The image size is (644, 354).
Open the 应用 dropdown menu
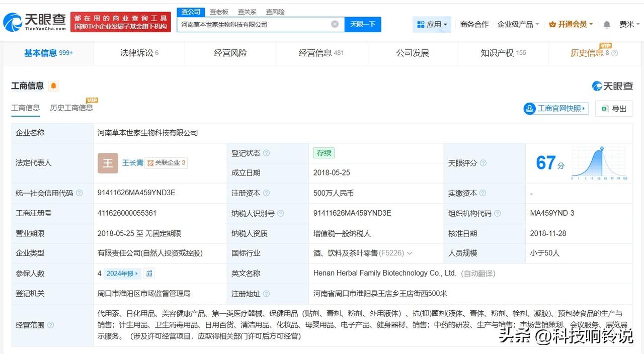point(432,24)
